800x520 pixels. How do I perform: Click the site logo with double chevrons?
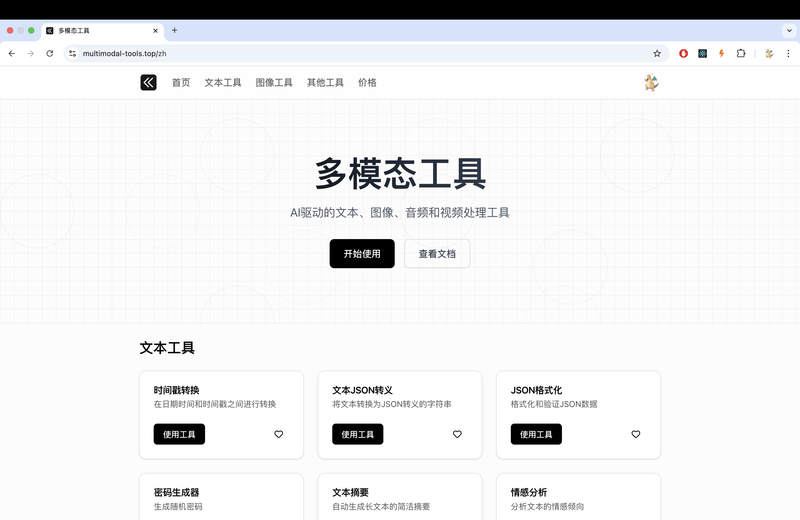(x=148, y=82)
